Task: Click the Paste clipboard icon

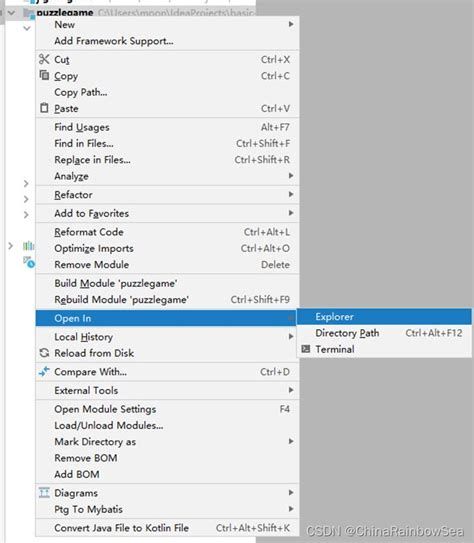Action: click(x=44, y=108)
